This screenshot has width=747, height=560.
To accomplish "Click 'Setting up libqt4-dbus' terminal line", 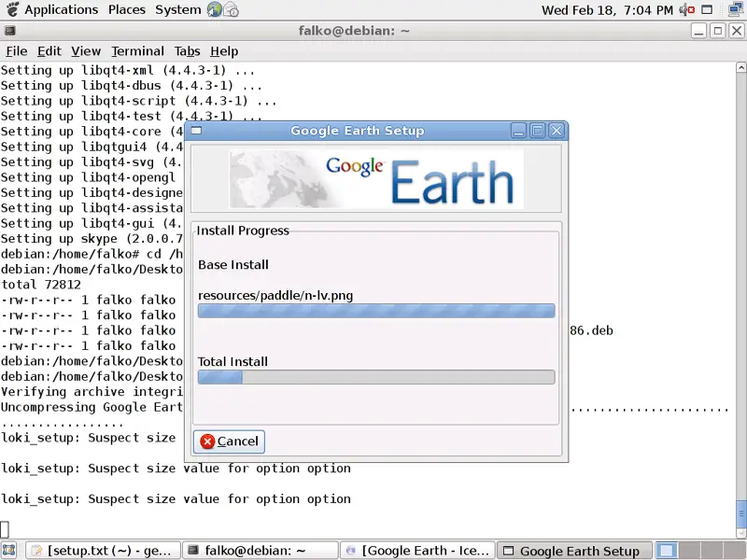I will coord(132,86).
